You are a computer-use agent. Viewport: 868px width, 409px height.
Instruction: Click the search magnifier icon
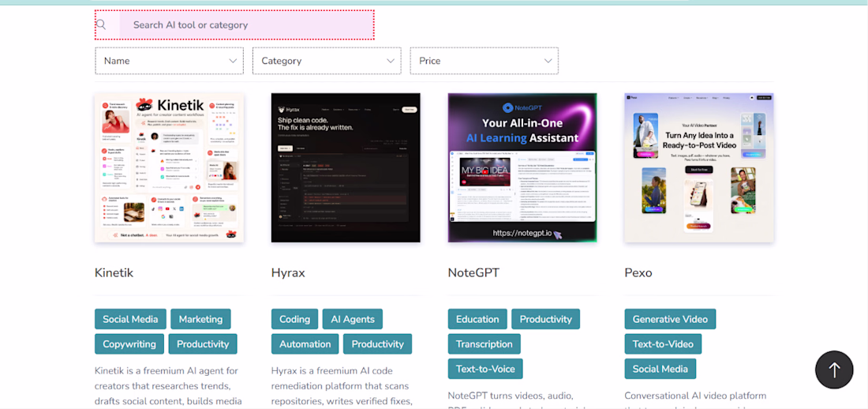click(101, 24)
